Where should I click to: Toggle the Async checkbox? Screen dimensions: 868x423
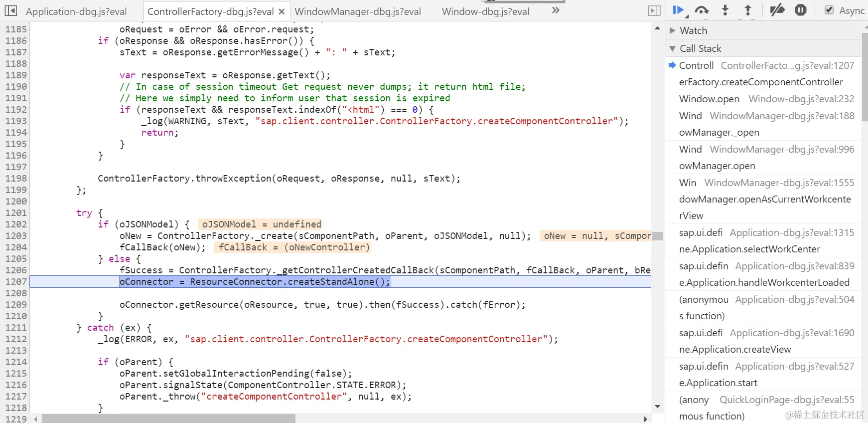tap(829, 10)
